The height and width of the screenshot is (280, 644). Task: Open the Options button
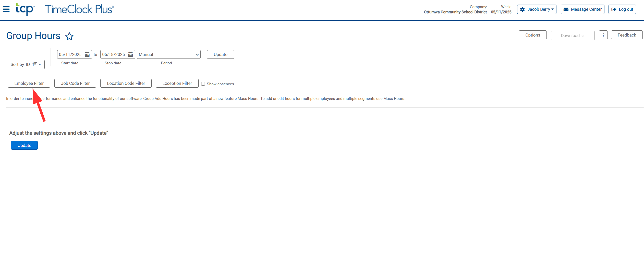click(x=532, y=35)
